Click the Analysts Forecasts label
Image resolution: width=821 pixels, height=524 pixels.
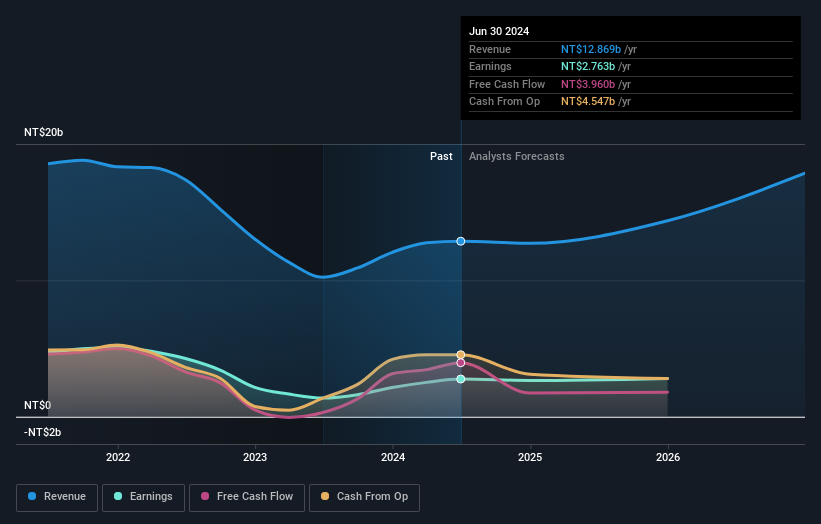517,156
